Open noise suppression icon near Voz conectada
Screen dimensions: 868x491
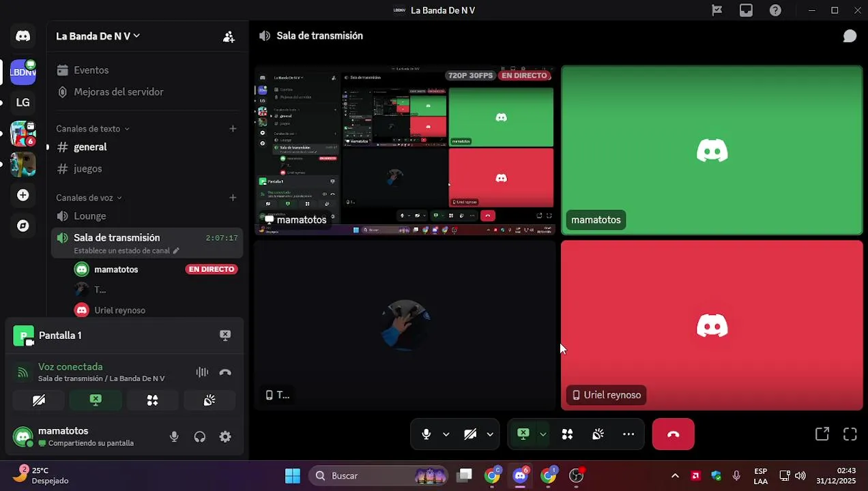(202, 372)
